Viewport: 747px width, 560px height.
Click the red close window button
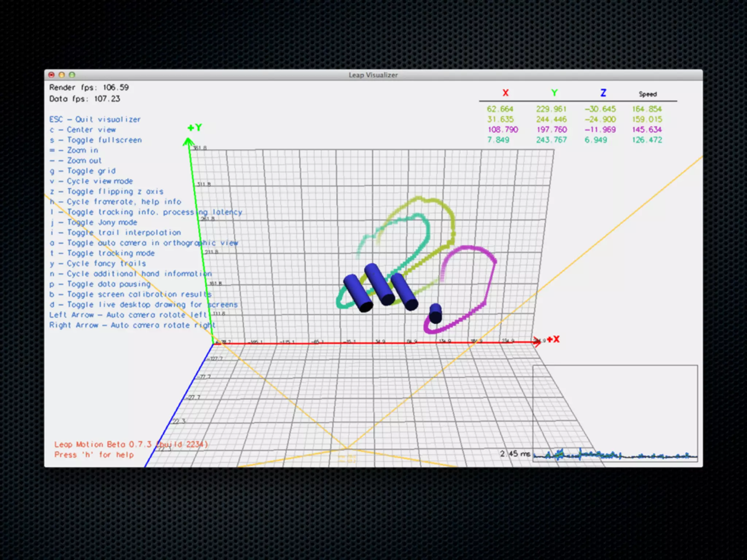pos(51,75)
